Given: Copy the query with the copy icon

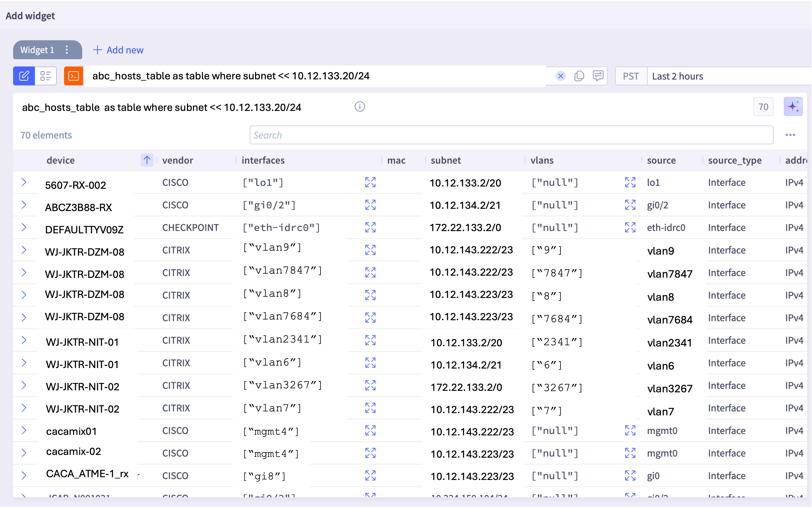Looking at the screenshot, I should 580,76.
